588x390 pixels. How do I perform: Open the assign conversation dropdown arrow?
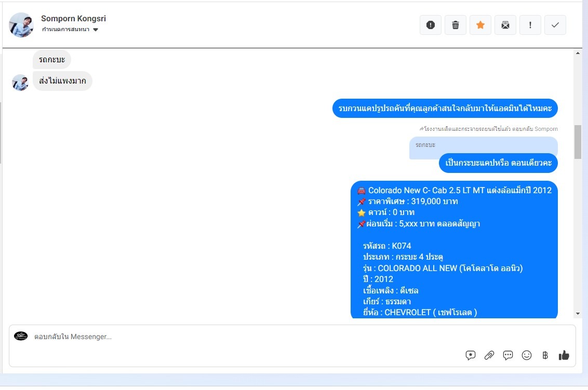tap(96, 30)
